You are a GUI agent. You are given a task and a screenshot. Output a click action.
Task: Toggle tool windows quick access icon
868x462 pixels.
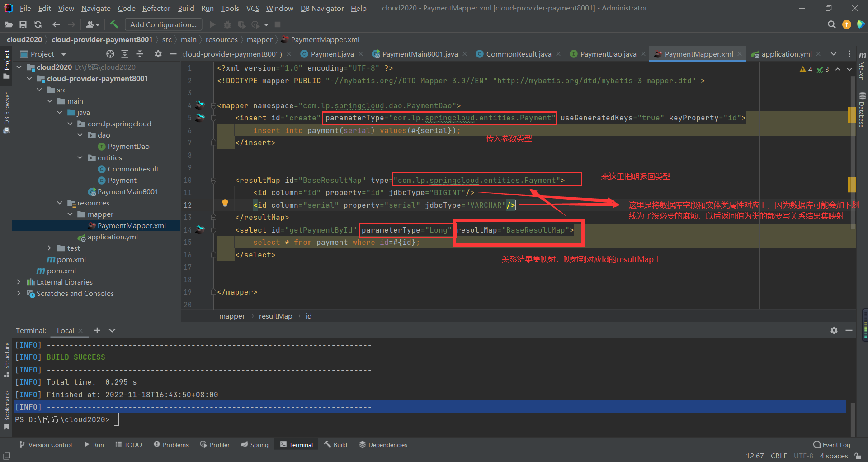point(7,456)
